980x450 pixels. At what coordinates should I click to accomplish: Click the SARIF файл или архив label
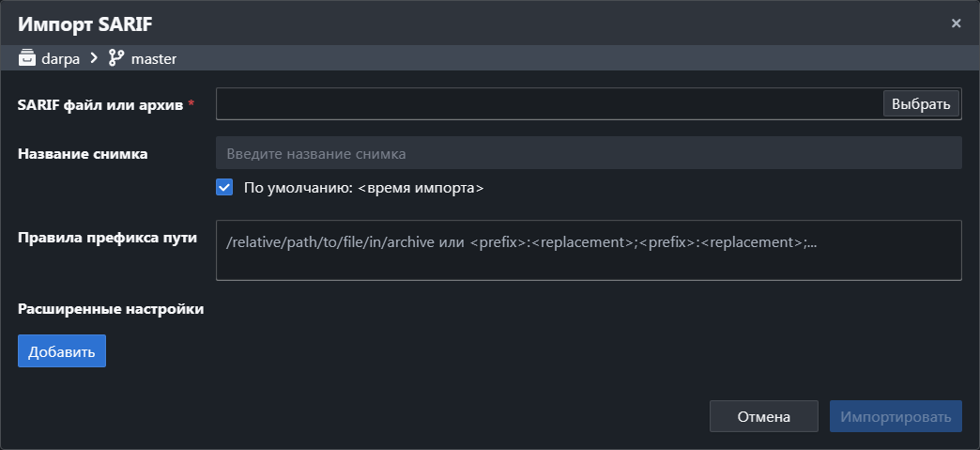tap(100, 105)
